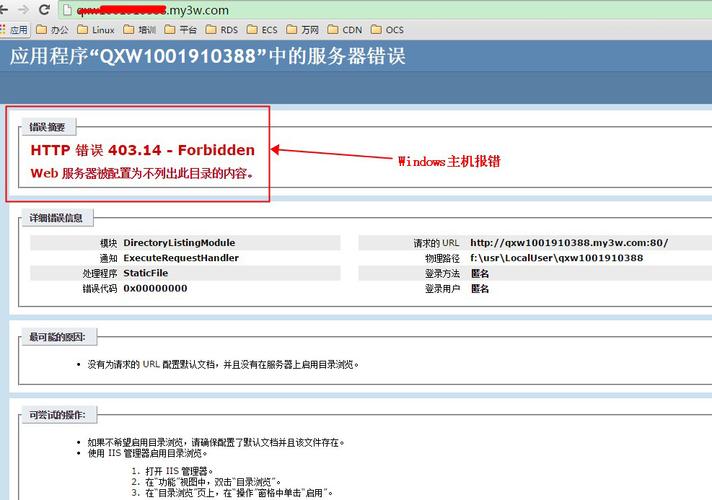Click the 详细错误信息 section label

[x=56, y=218]
